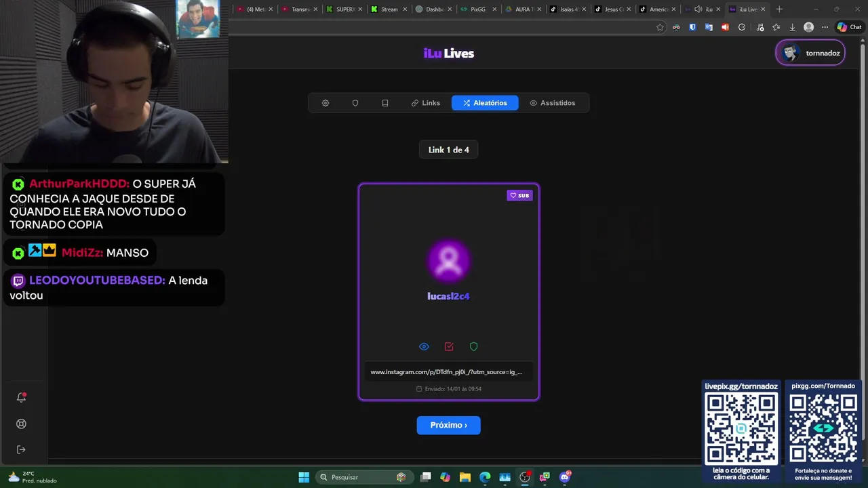Open the Bitwarden shield extension icon
This screenshot has width=868, height=488.
[x=692, y=27]
